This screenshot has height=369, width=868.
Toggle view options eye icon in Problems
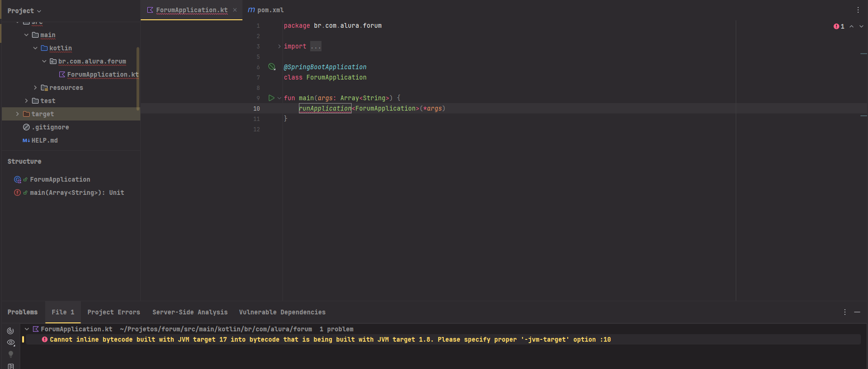(10, 343)
